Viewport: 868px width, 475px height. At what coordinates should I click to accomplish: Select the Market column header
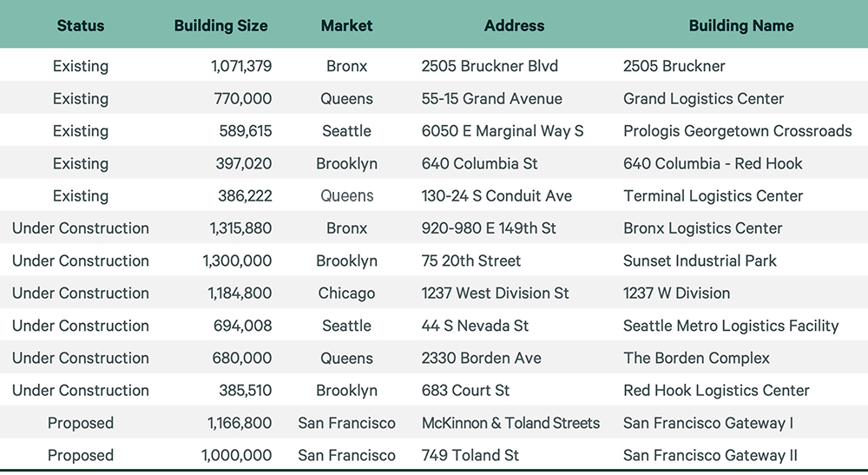tap(346, 26)
